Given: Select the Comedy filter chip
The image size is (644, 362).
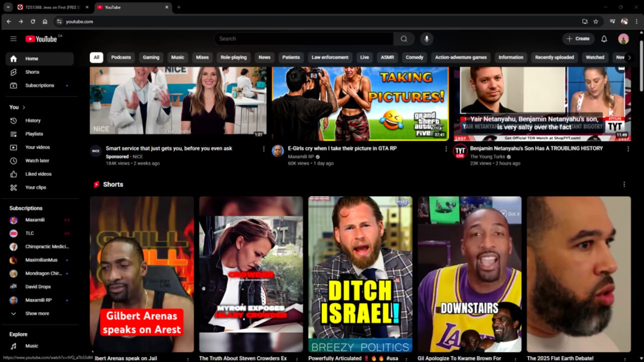Looking at the screenshot, I should pos(415,57).
